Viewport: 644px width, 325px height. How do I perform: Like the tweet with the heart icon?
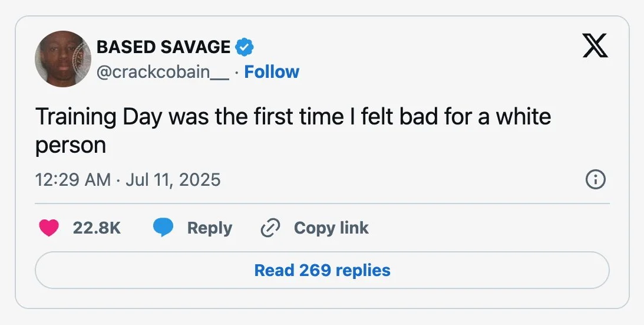point(49,228)
